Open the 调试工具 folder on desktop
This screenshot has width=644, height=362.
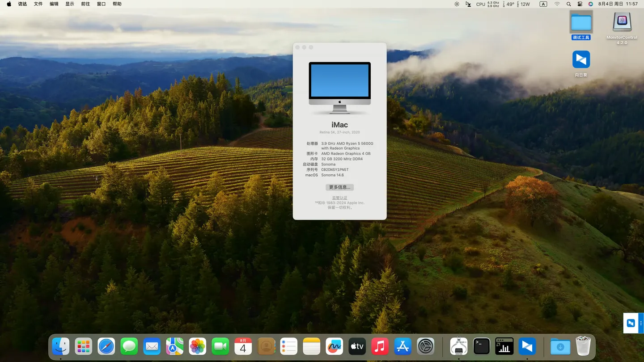point(581,23)
